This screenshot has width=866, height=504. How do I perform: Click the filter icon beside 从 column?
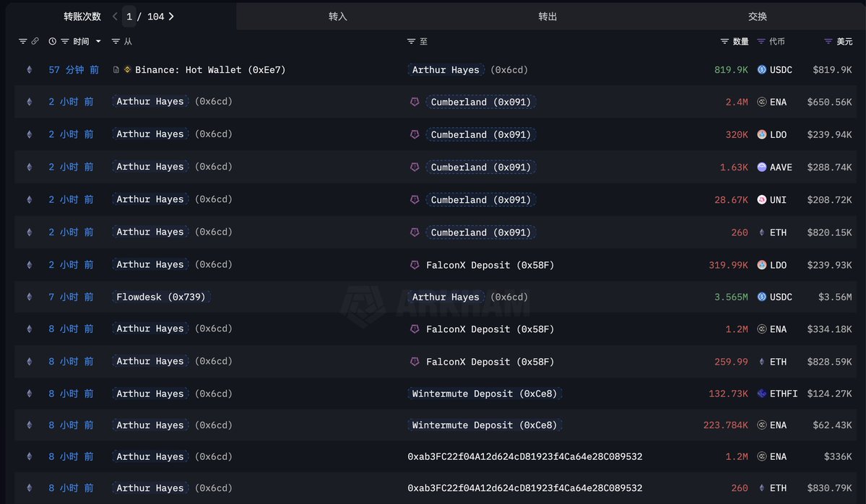(x=116, y=42)
